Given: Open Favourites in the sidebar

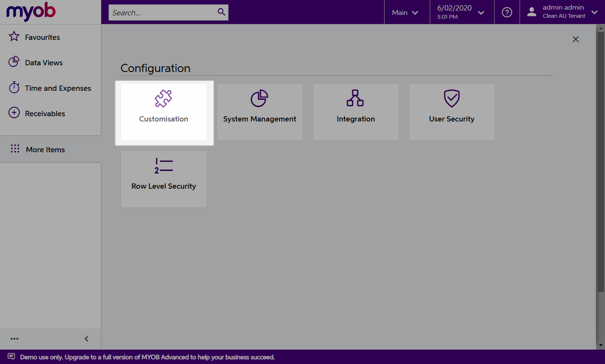Looking at the screenshot, I should [50, 37].
